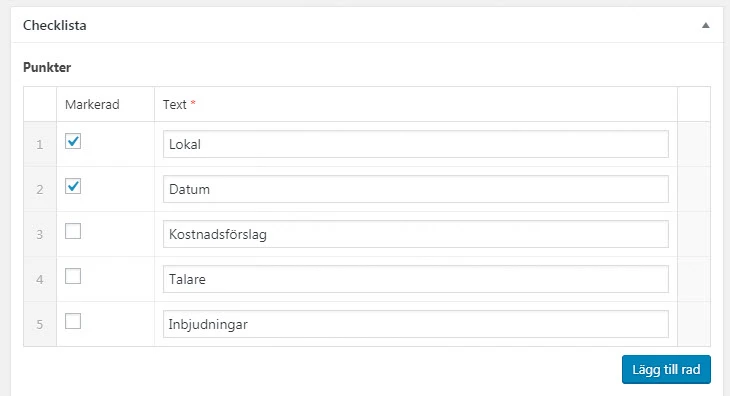Viewport: 730px width, 396px height.
Task: Click the Markerad column header
Action: pyautogui.click(x=92, y=104)
